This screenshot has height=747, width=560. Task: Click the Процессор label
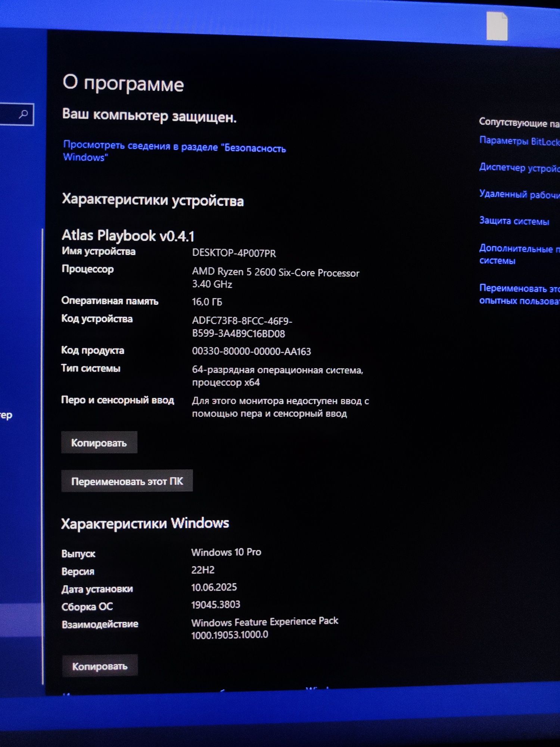coord(88,269)
